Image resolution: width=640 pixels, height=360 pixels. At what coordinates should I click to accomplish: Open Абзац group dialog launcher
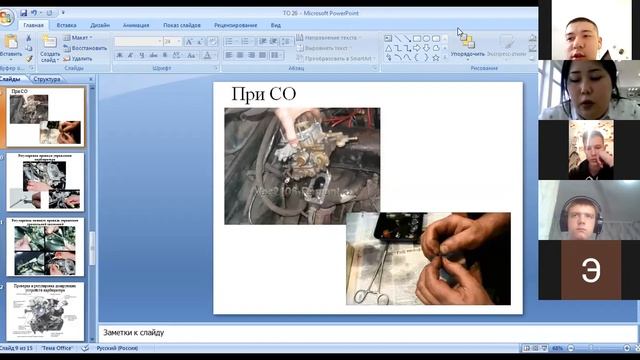click(x=375, y=68)
